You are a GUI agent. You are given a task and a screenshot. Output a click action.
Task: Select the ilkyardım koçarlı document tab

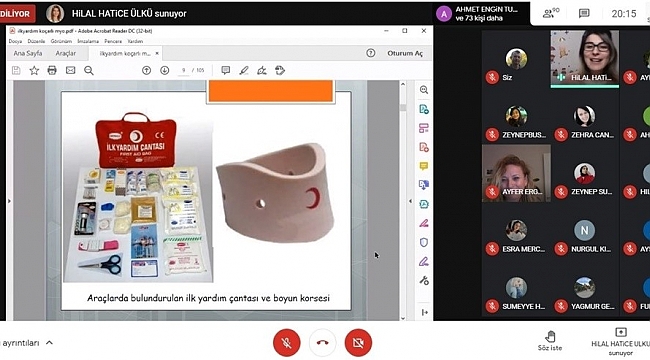click(125, 53)
